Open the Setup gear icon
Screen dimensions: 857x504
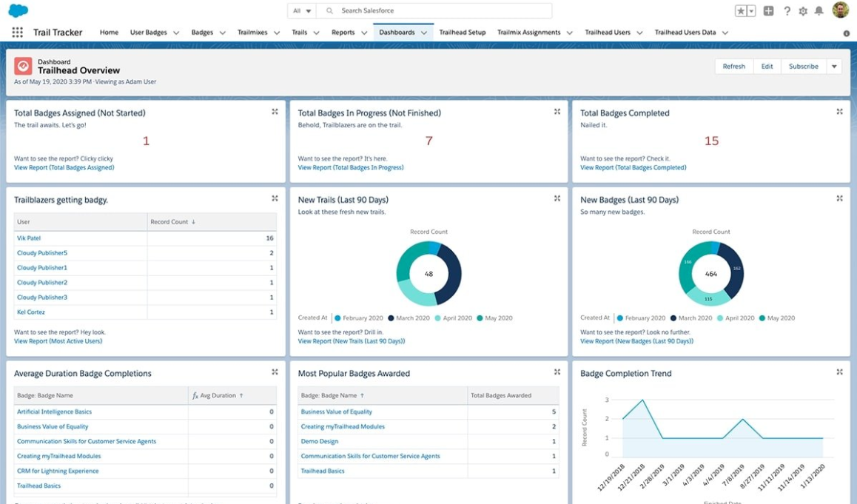point(803,10)
